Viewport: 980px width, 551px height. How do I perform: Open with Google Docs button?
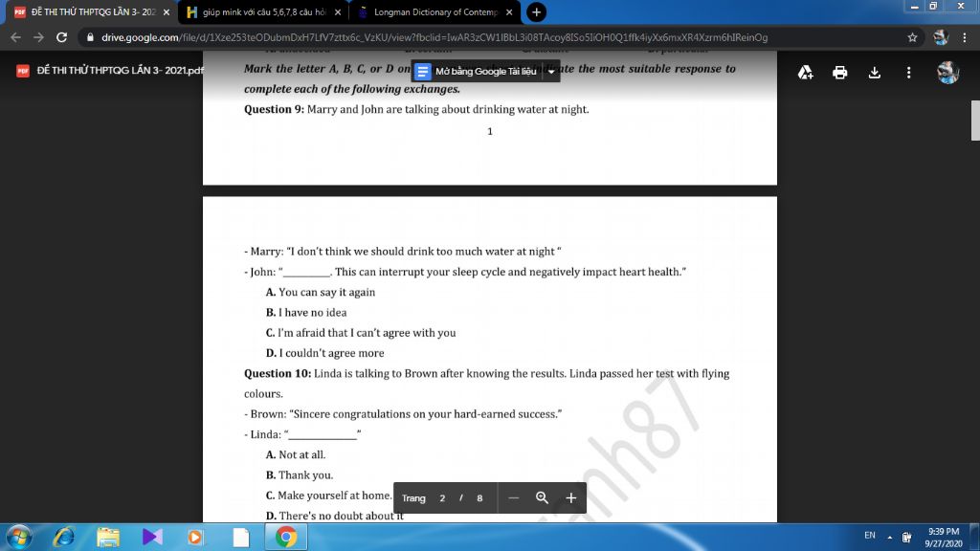(x=477, y=71)
